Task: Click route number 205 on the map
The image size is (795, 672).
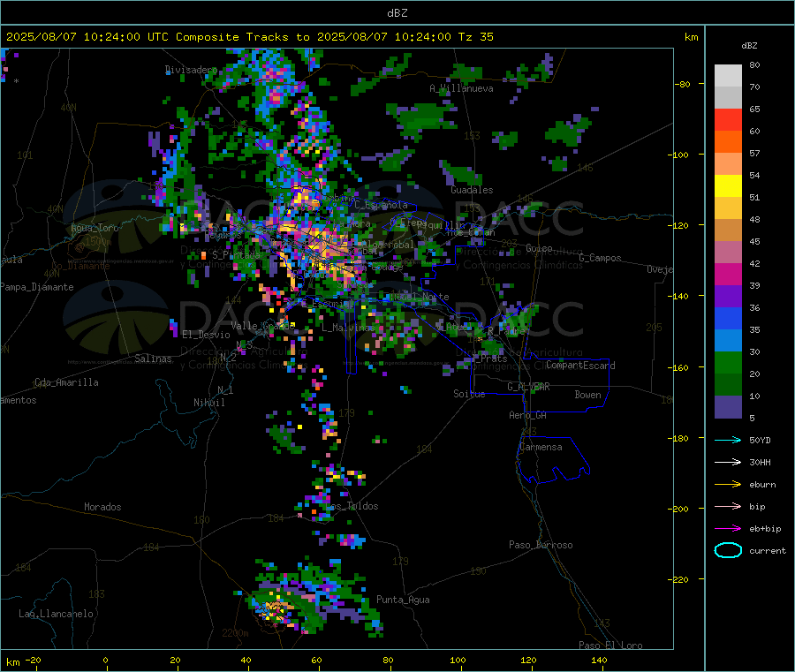Action: (x=654, y=328)
